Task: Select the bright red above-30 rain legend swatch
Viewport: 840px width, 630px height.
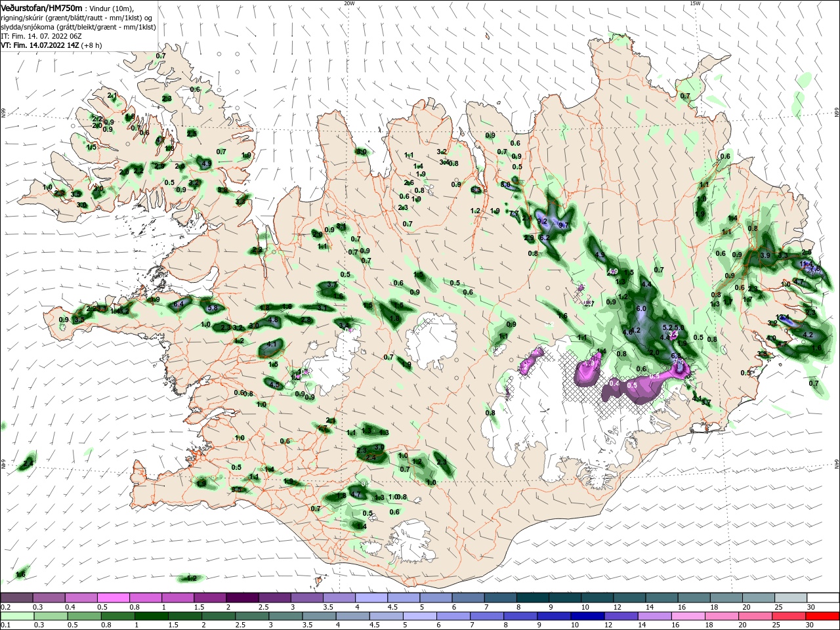Action: [x=823, y=616]
